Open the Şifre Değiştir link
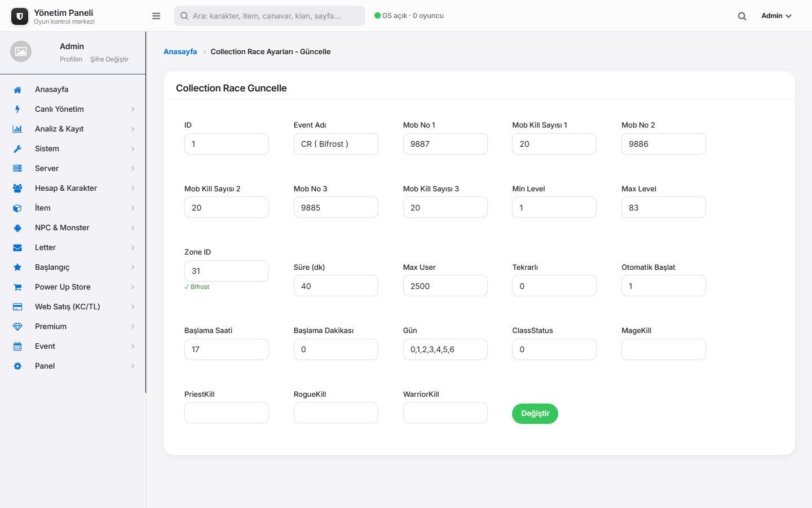 [x=109, y=59]
